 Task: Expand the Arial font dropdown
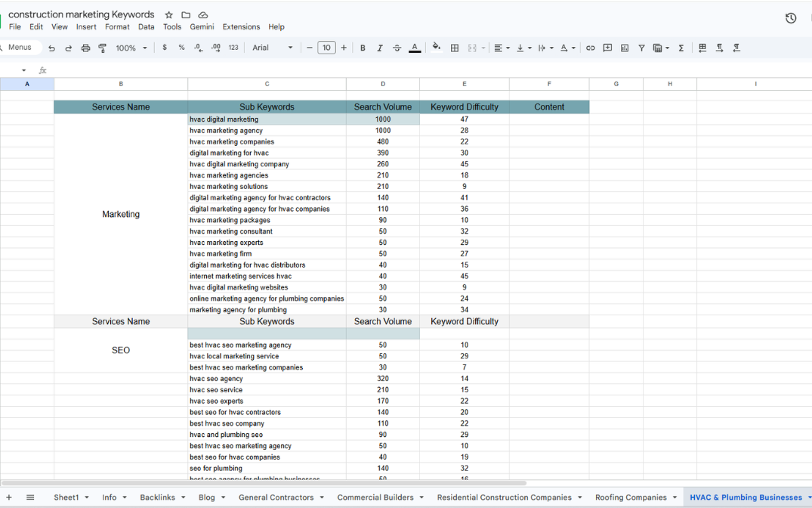coord(272,48)
